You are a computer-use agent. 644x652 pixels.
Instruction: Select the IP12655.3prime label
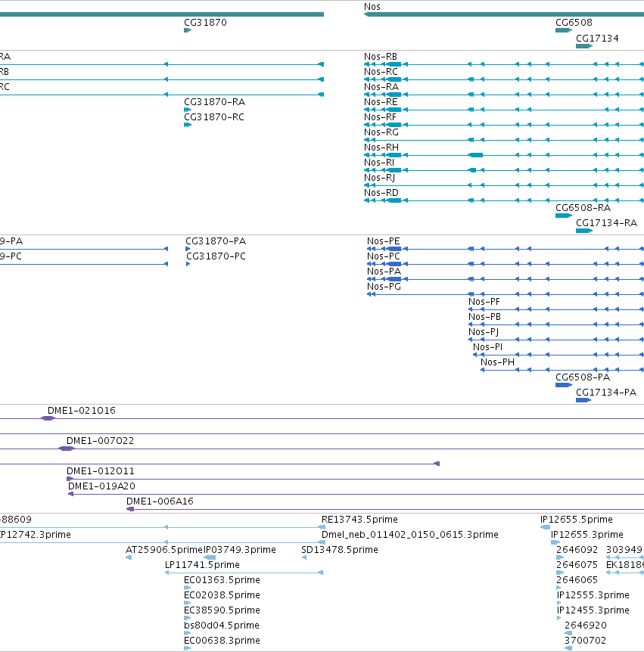[x=587, y=535]
